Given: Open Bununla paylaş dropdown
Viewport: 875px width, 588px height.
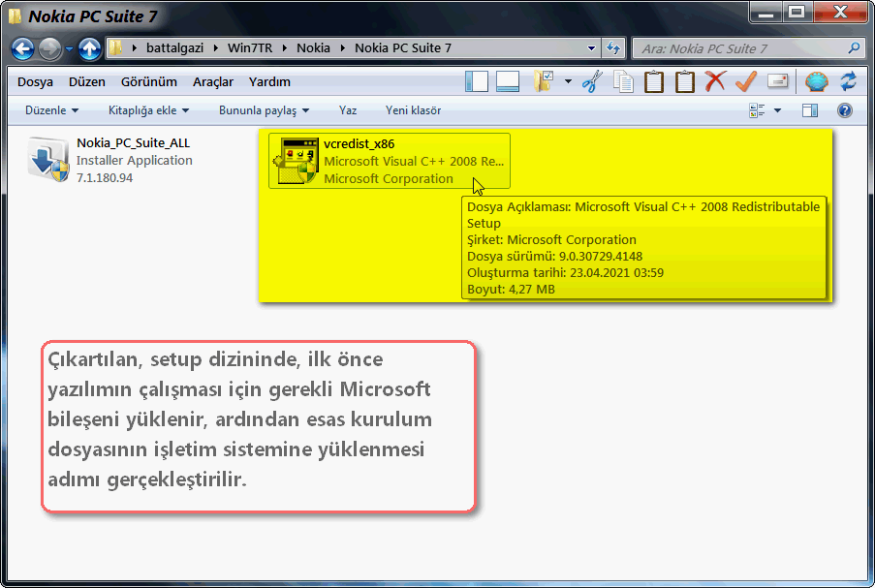Looking at the screenshot, I should click(264, 110).
